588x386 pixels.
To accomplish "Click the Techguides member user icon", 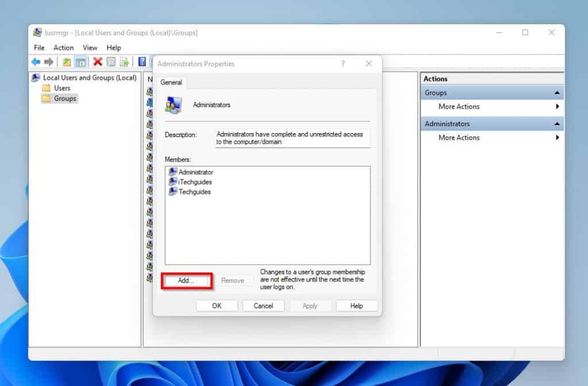I will pos(172,192).
